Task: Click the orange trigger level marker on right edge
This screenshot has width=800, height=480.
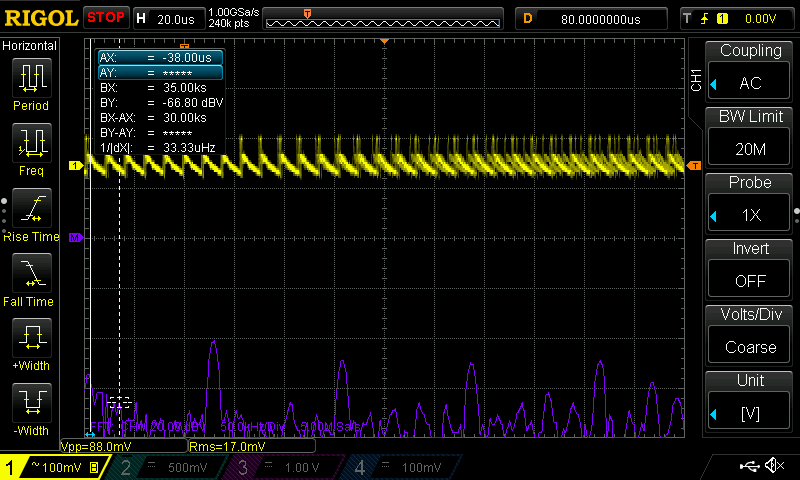Action: 694,165
